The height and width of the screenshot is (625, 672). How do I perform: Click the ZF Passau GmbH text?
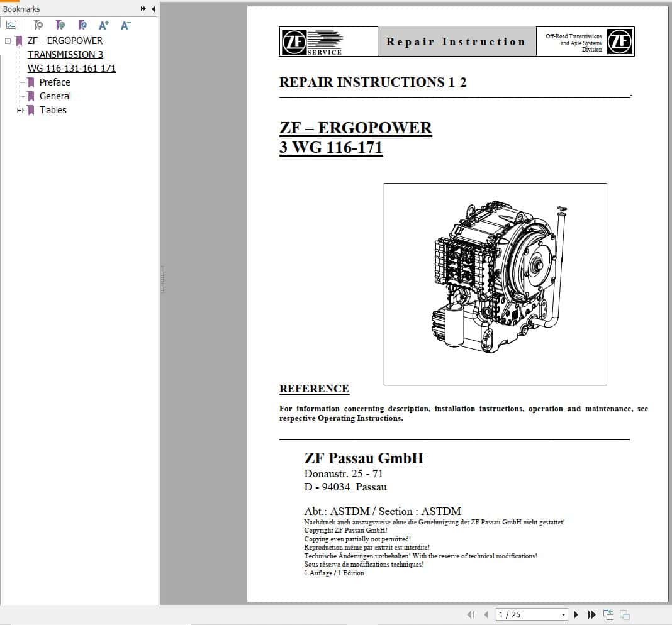click(364, 458)
